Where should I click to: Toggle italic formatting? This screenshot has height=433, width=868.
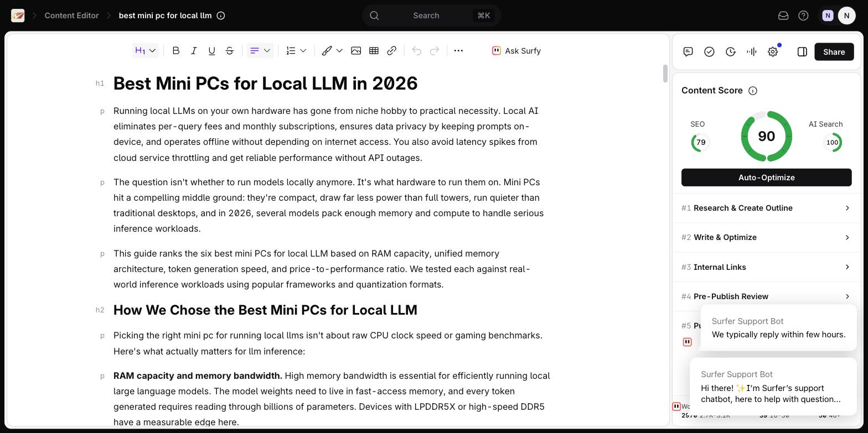point(194,50)
